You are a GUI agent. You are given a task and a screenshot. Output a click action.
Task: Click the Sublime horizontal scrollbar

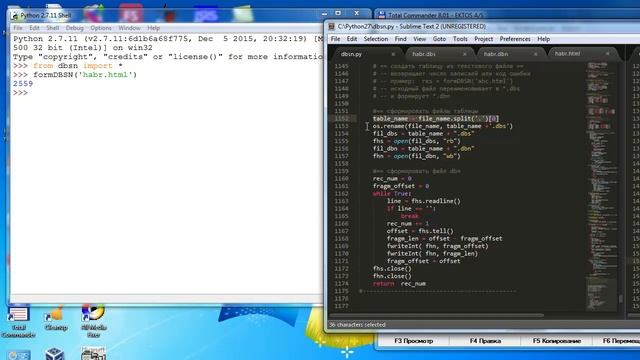(436, 315)
